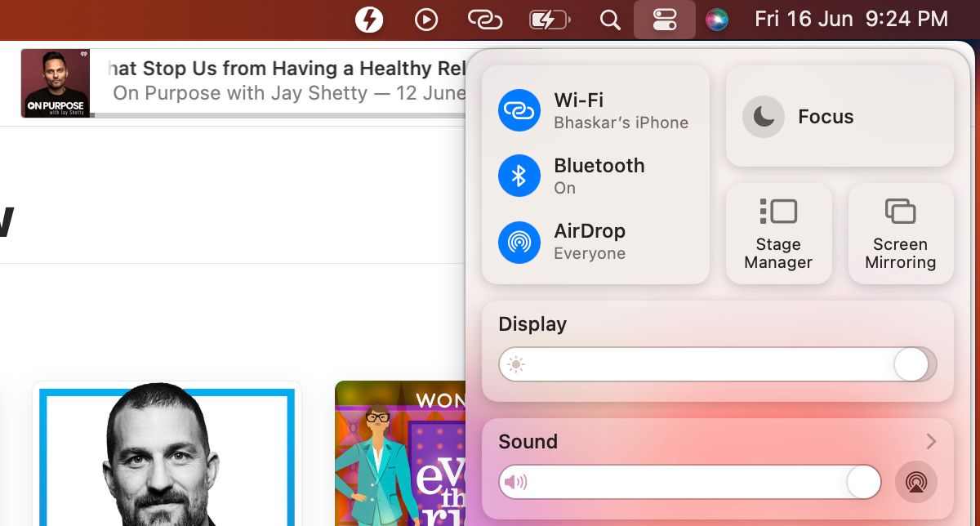The height and width of the screenshot is (526, 980).
Task: Click the AirPlay audio output icon in Sound
Action: 915,481
